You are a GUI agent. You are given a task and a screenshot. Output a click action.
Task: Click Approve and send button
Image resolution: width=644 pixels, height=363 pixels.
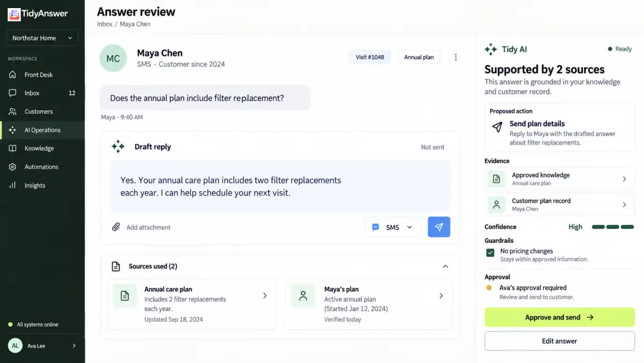pos(560,317)
